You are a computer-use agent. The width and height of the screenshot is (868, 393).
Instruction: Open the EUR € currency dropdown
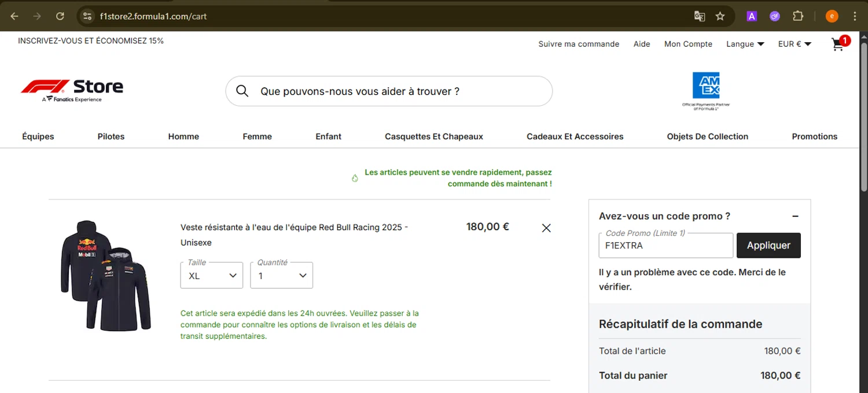pyautogui.click(x=795, y=44)
